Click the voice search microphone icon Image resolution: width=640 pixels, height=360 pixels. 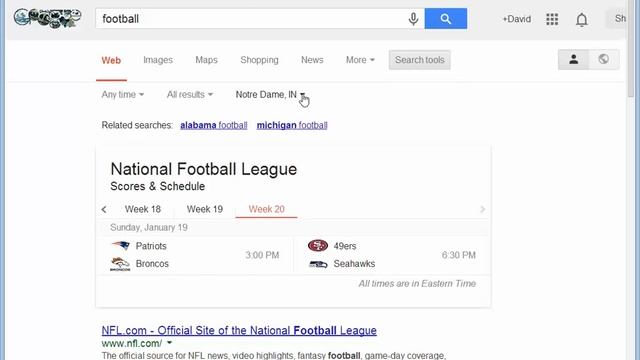point(413,19)
